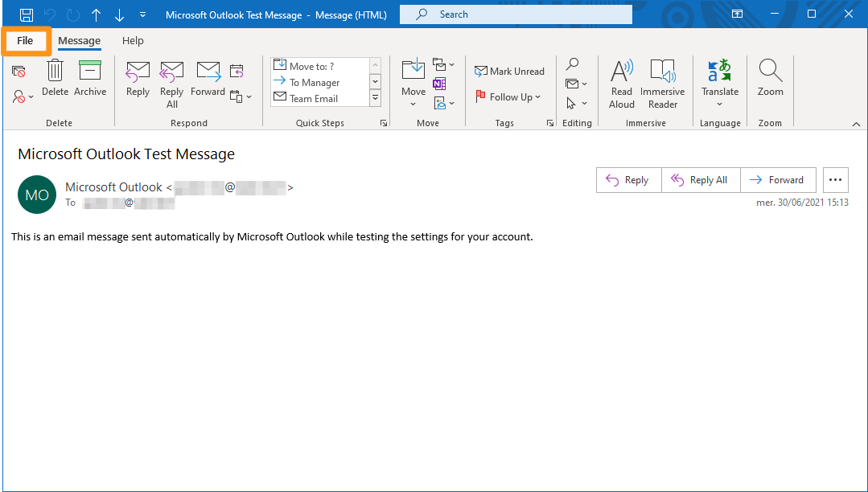
Task: Open the File menu
Action: click(25, 40)
